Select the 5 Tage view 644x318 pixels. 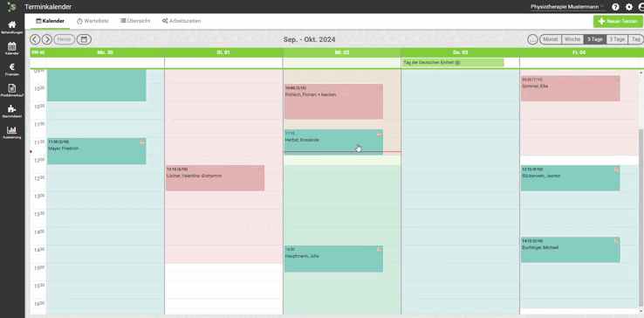pyautogui.click(x=595, y=39)
